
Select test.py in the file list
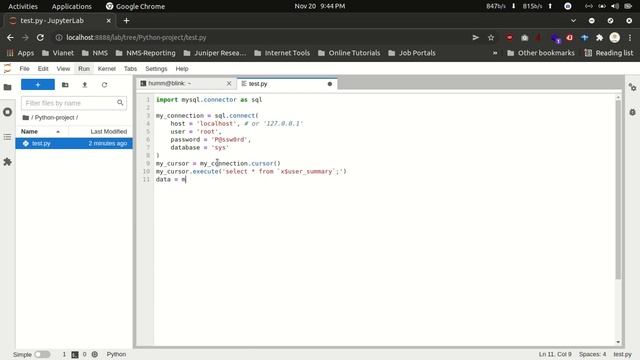click(x=74, y=143)
